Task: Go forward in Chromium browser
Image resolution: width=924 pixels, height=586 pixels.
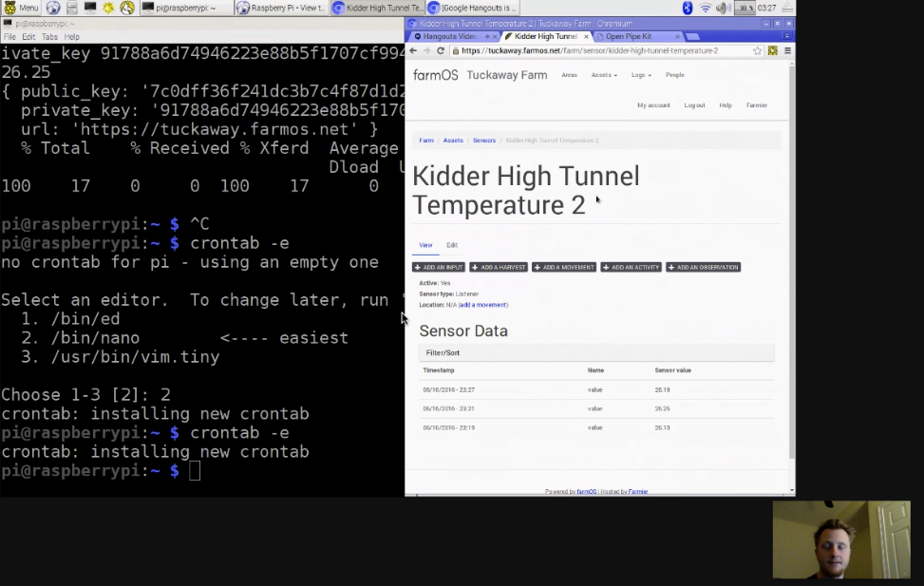Action: click(426, 50)
